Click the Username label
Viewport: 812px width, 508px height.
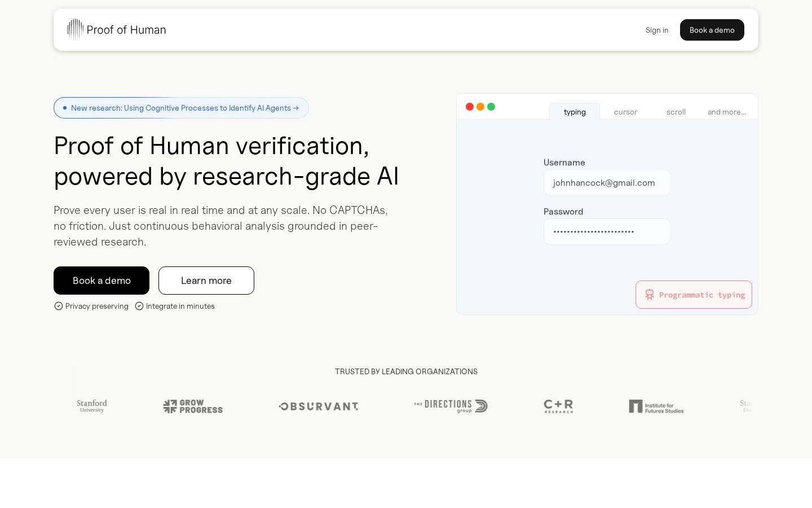[x=564, y=163]
